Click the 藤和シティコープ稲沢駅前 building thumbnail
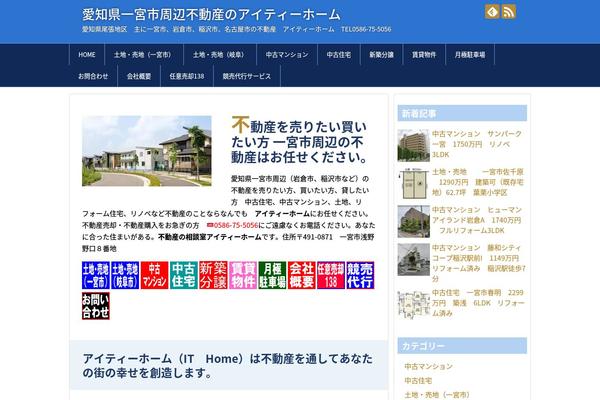 (413, 260)
